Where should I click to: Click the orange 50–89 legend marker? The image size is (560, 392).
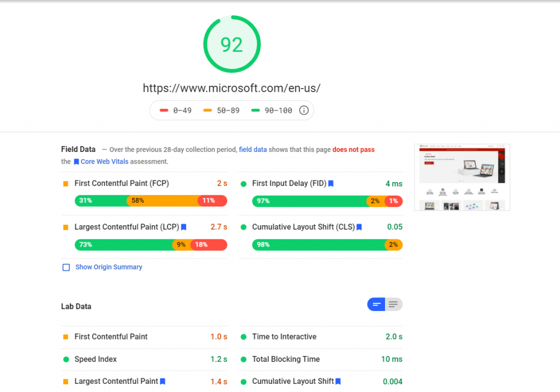(x=207, y=110)
